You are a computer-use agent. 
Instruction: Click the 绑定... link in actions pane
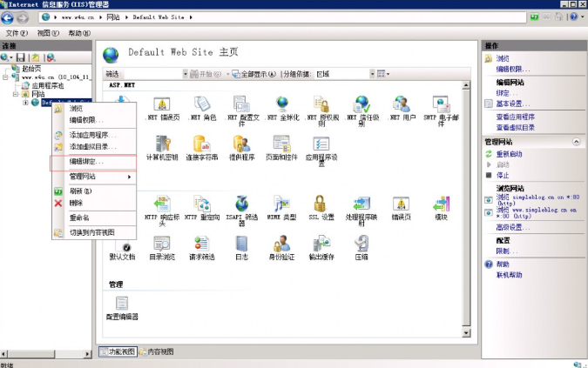click(506, 93)
